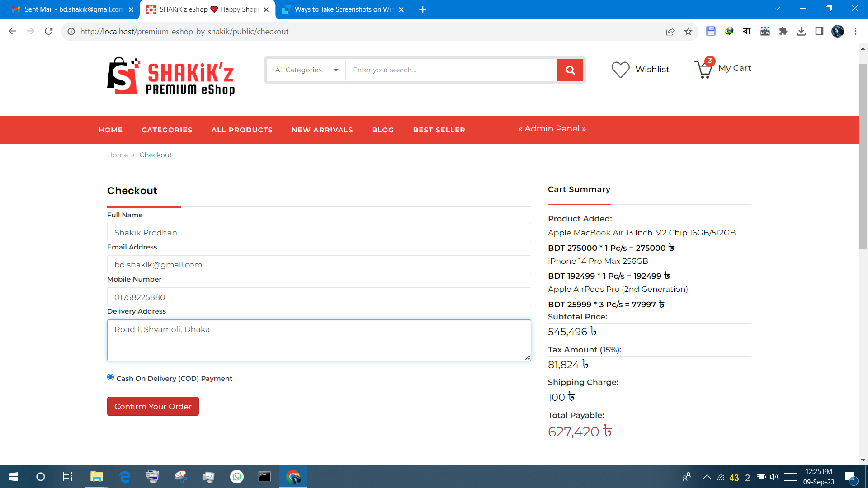Click the Home breadcrumb link
This screenshot has width=868, height=488.
(118, 155)
